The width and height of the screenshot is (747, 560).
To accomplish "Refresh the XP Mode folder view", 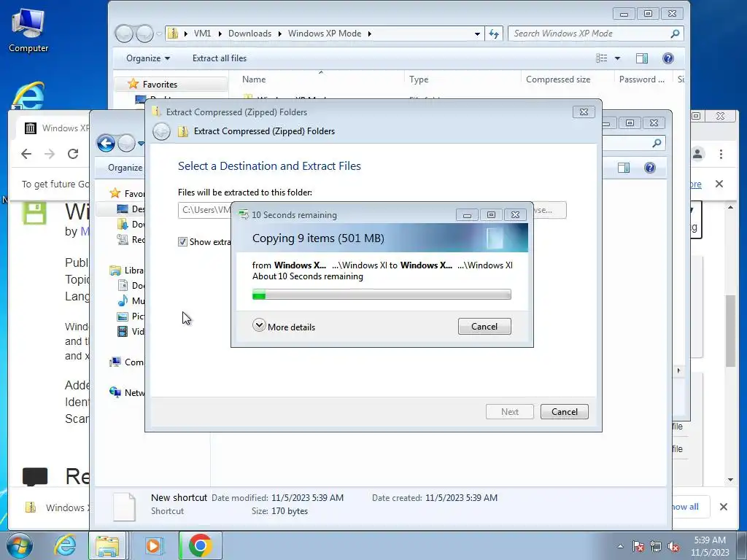I will 494,34.
